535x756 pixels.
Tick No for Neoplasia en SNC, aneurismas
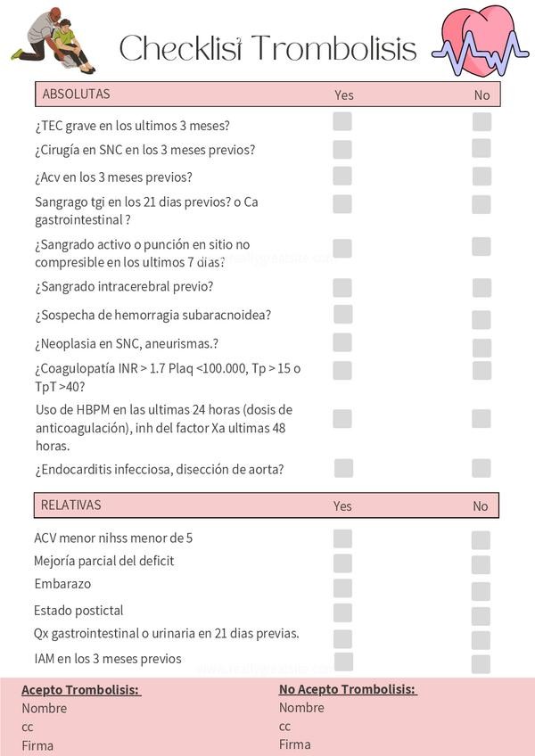[x=481, y=346]
